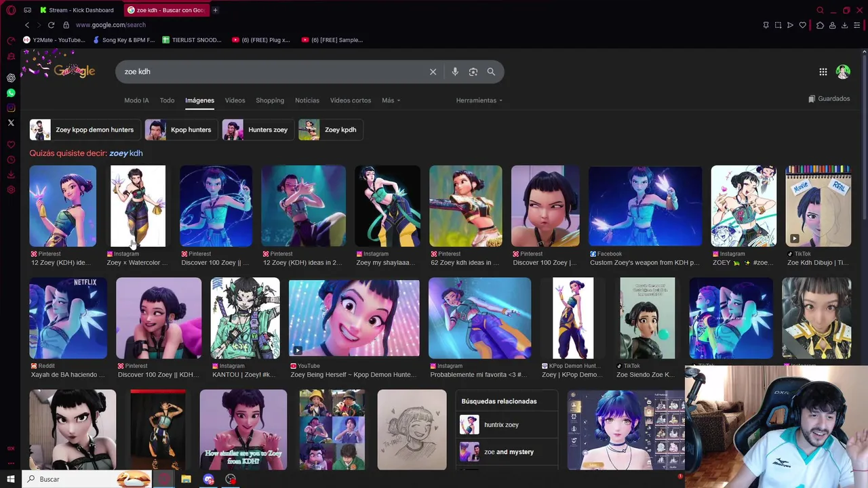Search by image with Google Lens
The height and width of the screenshot is (488, 868).
pos(473,72)
